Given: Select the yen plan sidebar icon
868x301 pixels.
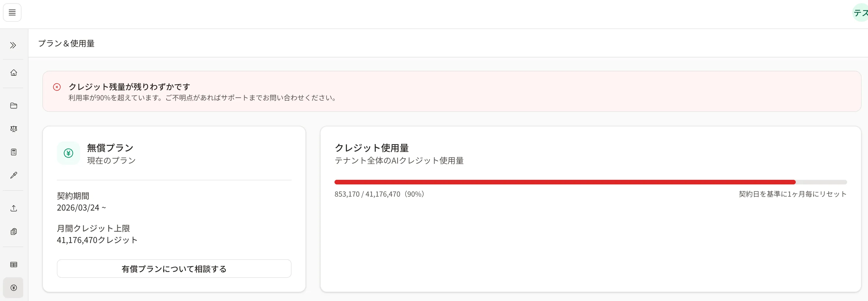Looking at the screenshot, I should tap(13, 288).
